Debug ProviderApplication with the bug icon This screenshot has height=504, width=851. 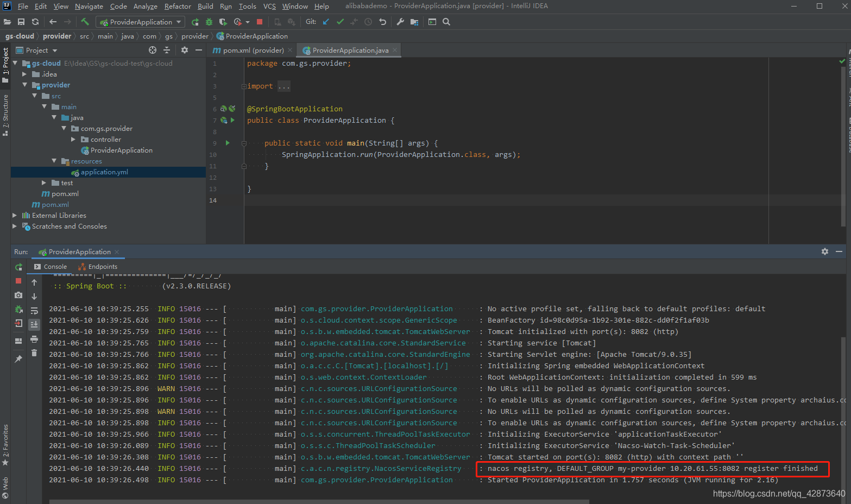click(209, 22)
